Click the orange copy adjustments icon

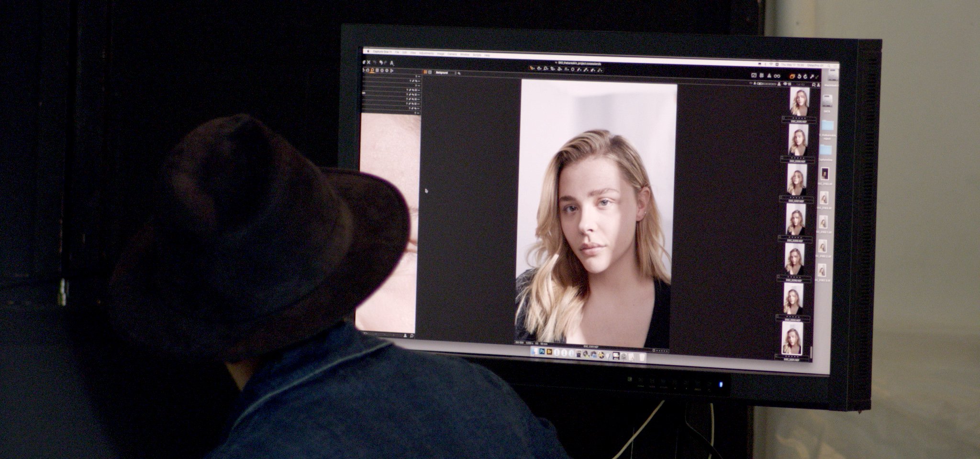[792, 76]
